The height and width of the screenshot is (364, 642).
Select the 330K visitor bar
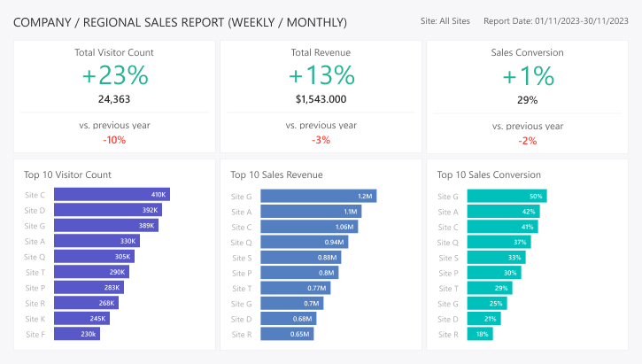(97, 241)
